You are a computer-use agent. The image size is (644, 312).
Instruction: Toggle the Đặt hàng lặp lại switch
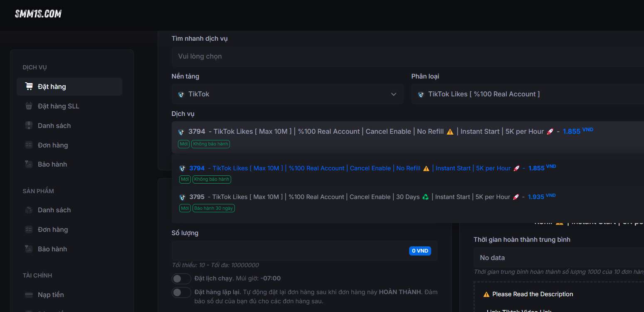pos(181,292)
